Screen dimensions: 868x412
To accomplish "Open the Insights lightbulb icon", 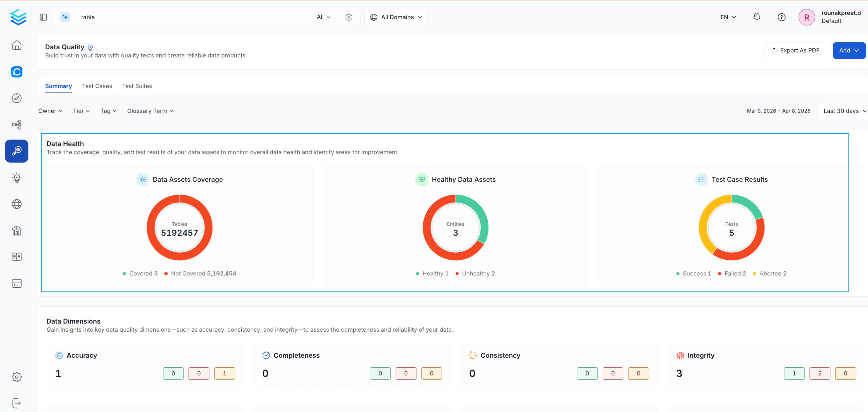I will click(17, 178).
